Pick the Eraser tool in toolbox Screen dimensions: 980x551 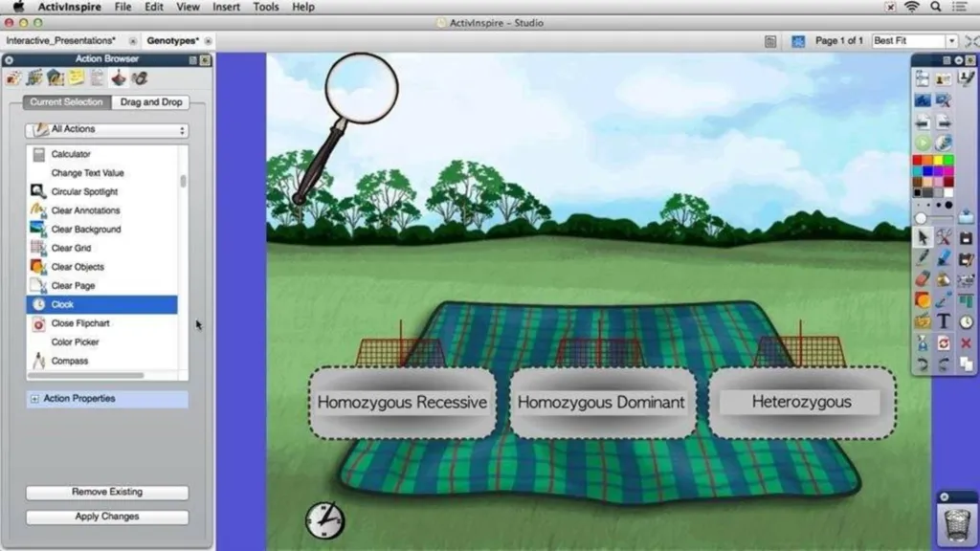click(923, 279)
